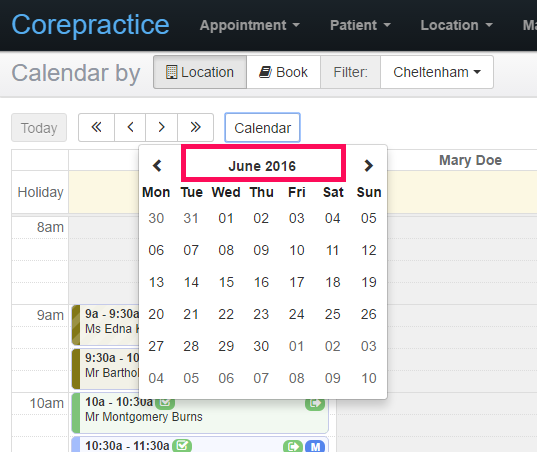Step back with single-left chevron button
This screenshot has height=452, width=537.
coord(130,127)
